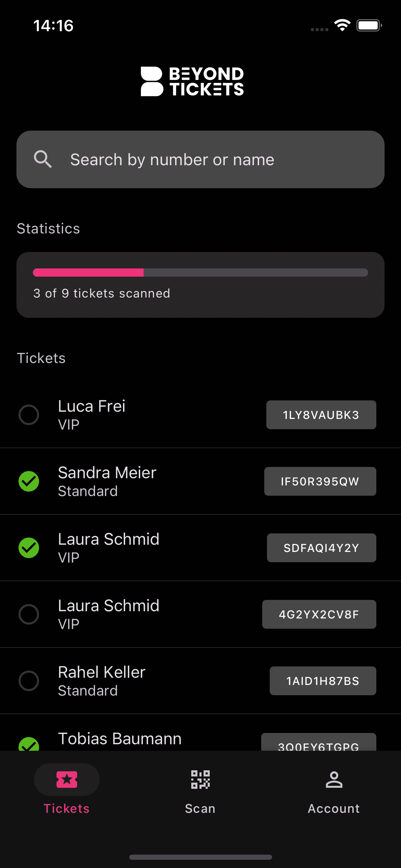401x868 pixels.
Task: Uncheck the scanned Laura Schmid ticket
Action: tap(29, 548)
